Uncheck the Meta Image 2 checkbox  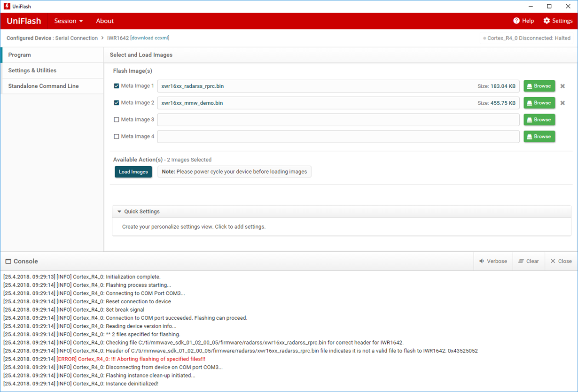tap(117, 103)
